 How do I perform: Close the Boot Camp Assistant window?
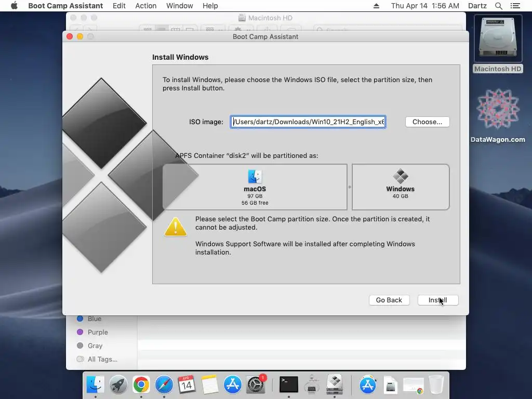click(70, 36)
